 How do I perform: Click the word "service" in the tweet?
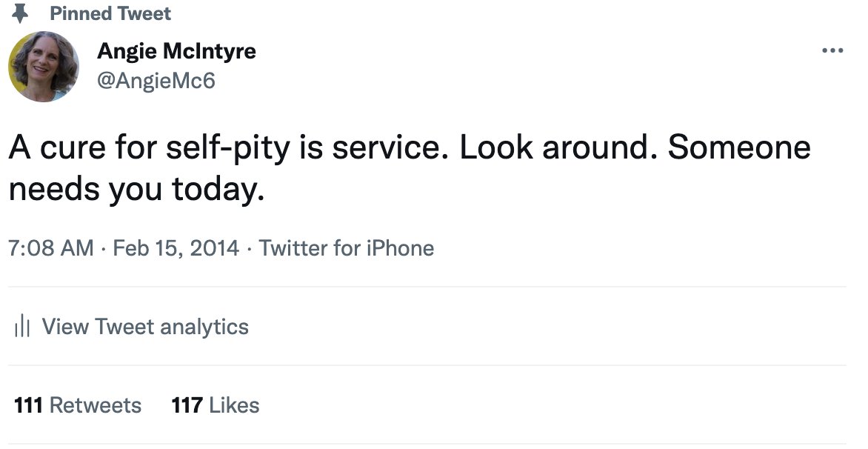point(387,148)
